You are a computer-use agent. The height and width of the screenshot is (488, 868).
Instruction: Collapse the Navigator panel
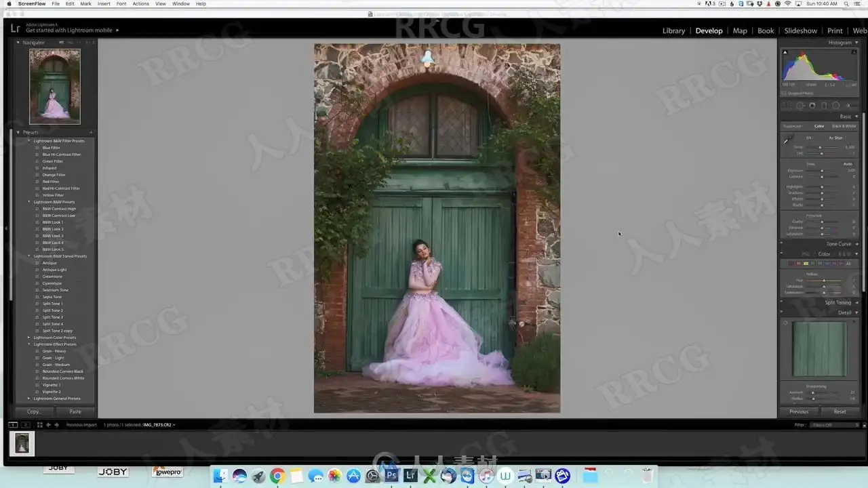pos(18,43)
